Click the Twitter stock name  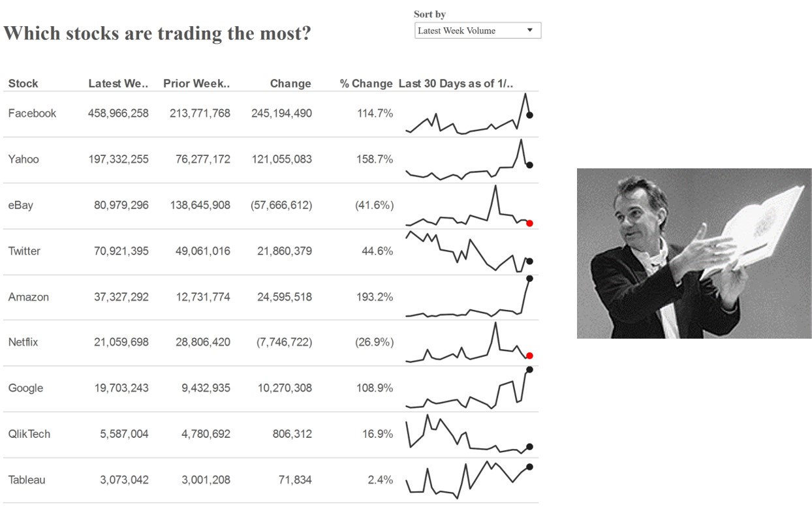tap(24, 251)
